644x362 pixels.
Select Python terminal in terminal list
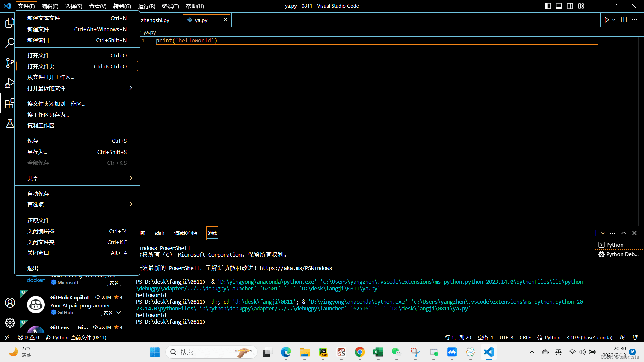619,245
